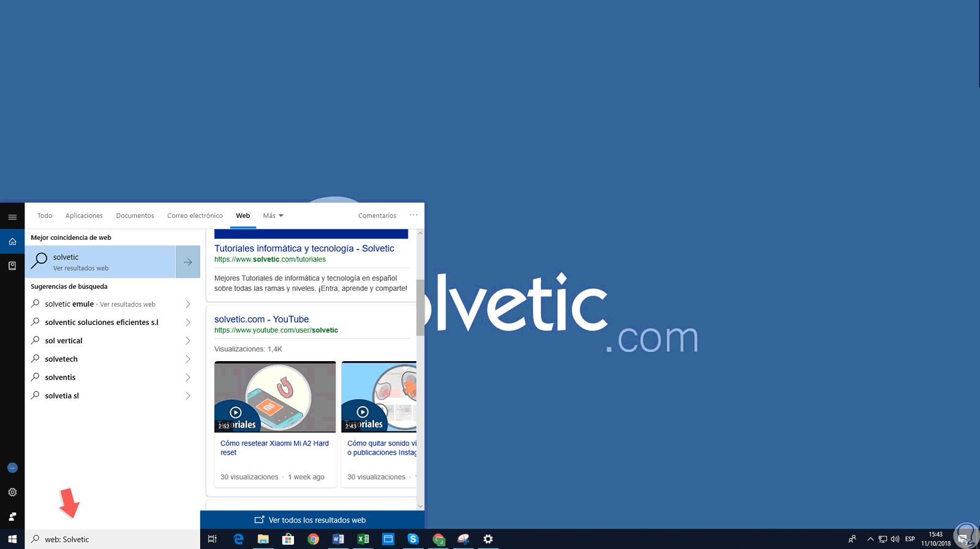The image size is (980, 549).
Task: Open File Explorer from the taskbar
Action: pos(263,539)
